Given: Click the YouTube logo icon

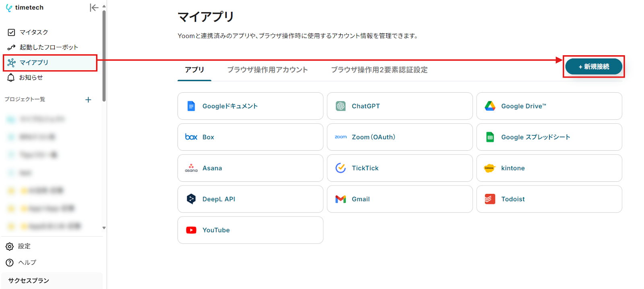Looking at the screenshot, I should tap(191, 230).
